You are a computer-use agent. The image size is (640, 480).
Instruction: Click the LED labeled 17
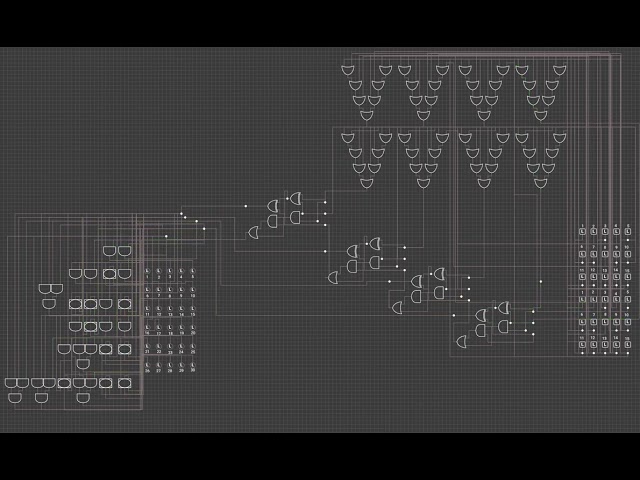click(159, 328)
